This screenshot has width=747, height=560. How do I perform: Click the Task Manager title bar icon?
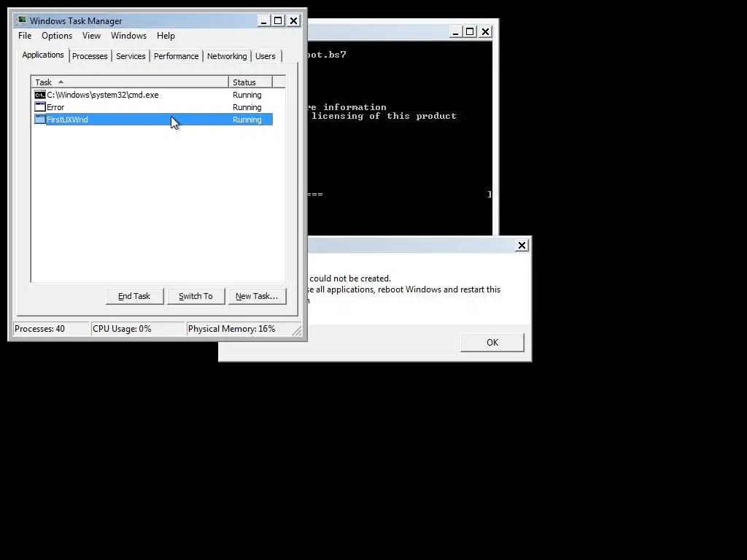click(x=21, y=20)
